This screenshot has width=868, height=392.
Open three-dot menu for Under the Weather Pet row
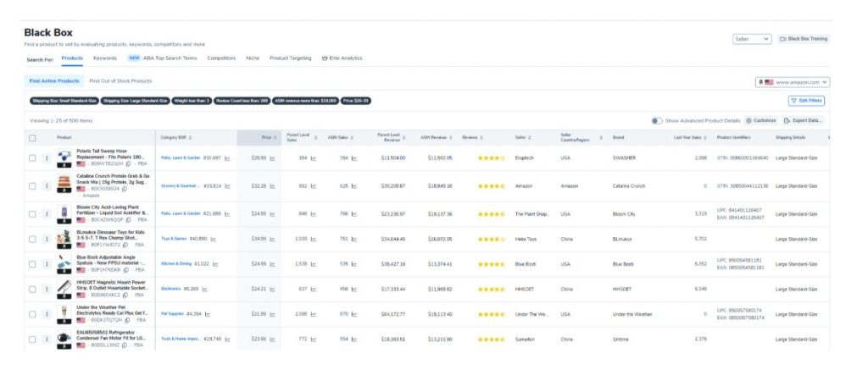[47, 314]
